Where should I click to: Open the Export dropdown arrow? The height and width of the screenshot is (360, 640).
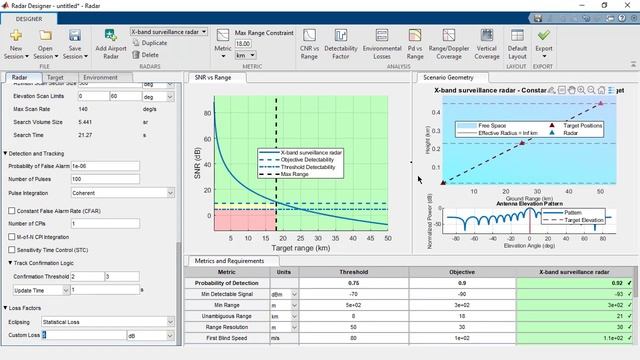click(x=544, y=56)
